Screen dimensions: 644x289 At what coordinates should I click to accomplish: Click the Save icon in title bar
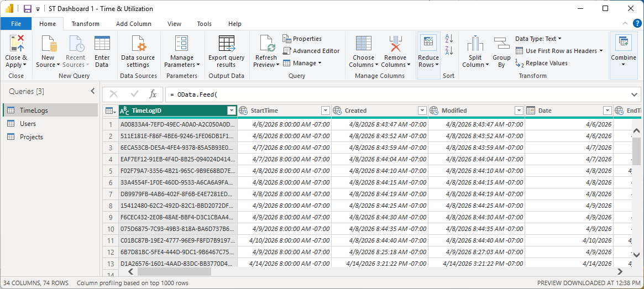coord(28,9)
